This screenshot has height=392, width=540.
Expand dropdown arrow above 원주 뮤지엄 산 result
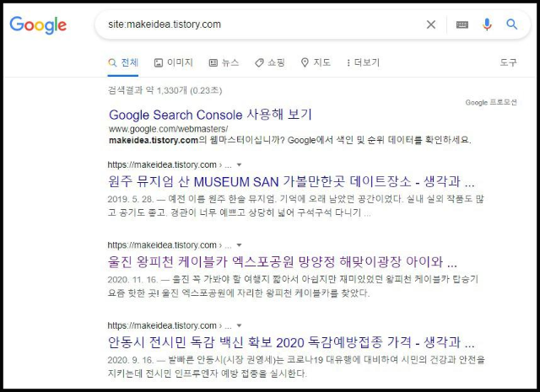(239, 165)
